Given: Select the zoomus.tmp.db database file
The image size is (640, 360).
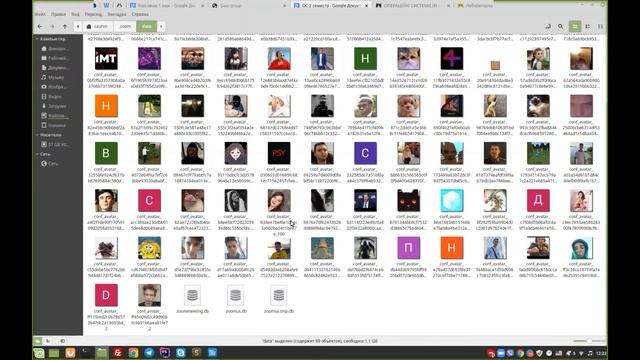Looking at the screenshot, I should click(279, 295).
